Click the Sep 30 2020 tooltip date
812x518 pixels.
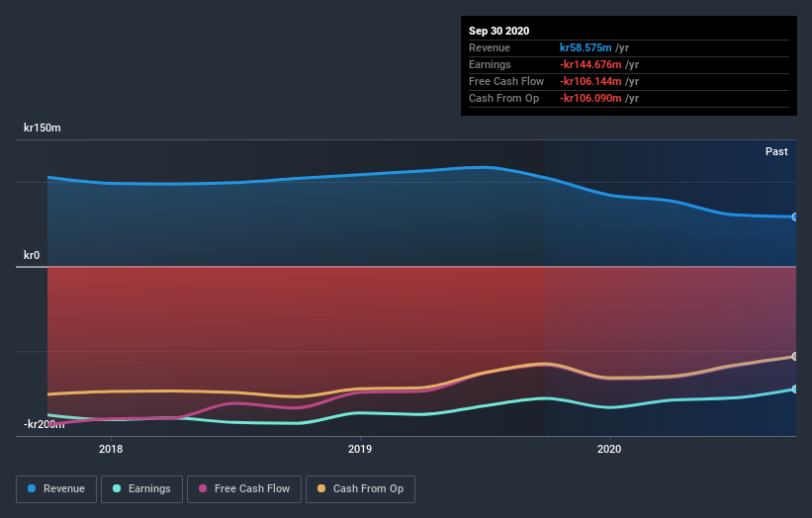[499, 31]
